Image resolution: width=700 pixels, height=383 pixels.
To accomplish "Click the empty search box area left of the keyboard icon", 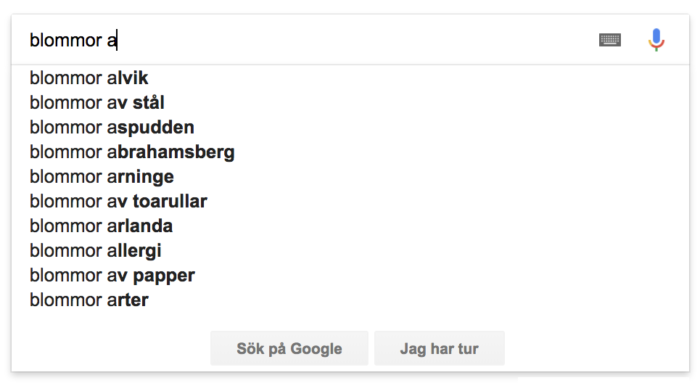I will (357, 40).
